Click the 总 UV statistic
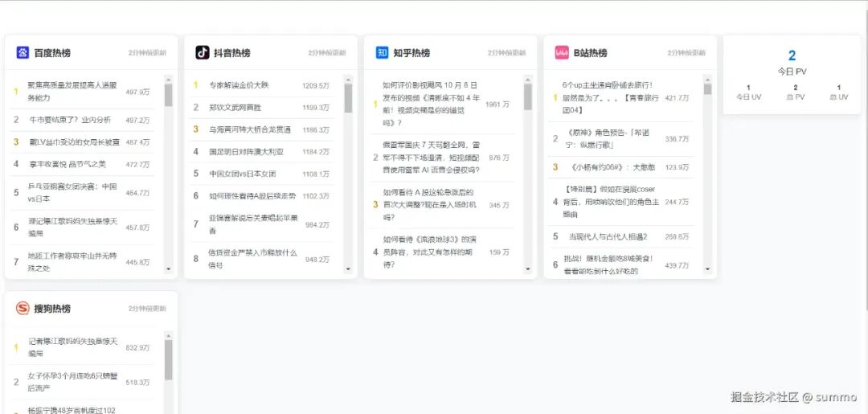Image resolution: width=868 pixels, height=414 pixels. (x=838, y=92)
